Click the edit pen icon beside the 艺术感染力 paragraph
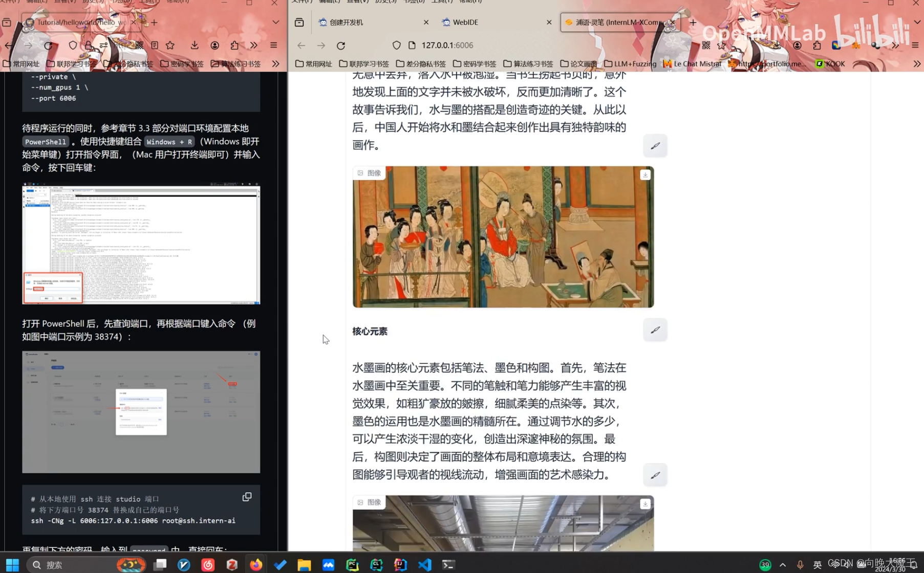This screenshot has width=924, height=573. pyautogui.click(x=655, y=475)
